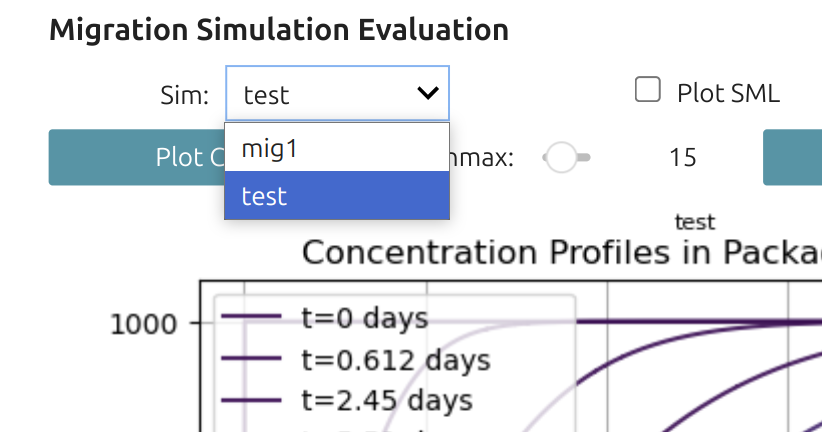
Task: Click the Plot SML label text
Action: tap(728, 93)
